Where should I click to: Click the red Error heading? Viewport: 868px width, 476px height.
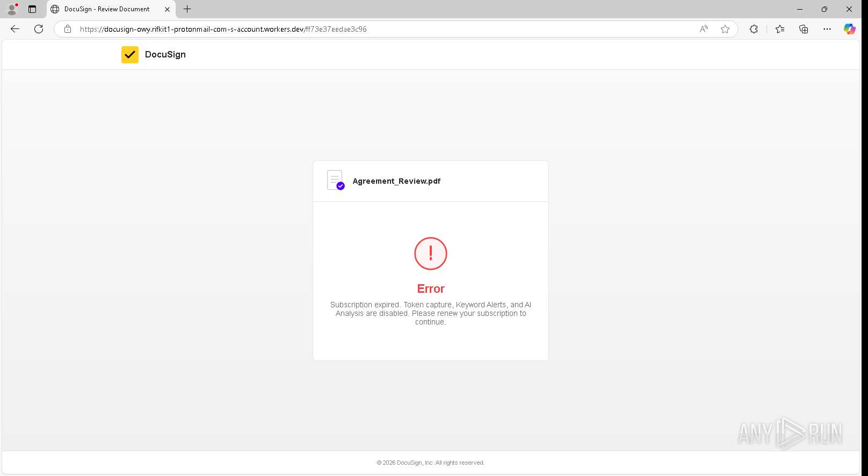(x=431, y=289)
